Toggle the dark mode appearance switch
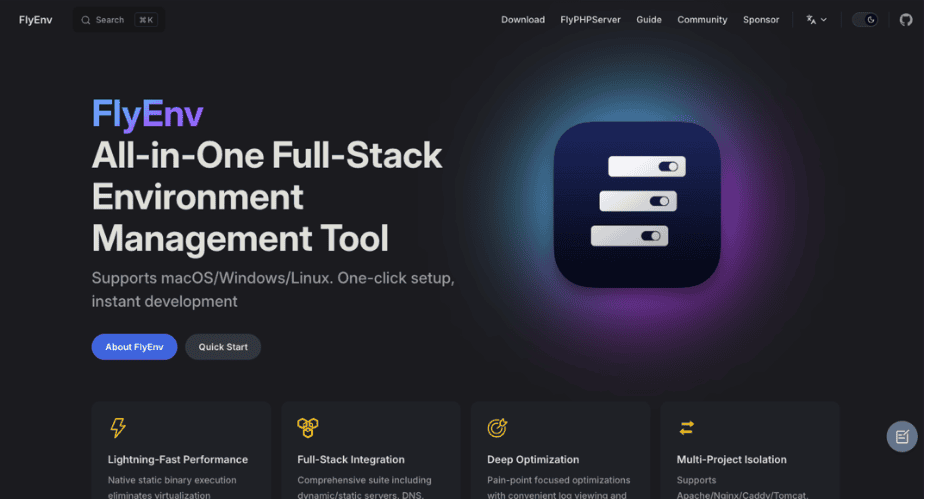Screen dimensions: 925x499 [x=865, y=20]
